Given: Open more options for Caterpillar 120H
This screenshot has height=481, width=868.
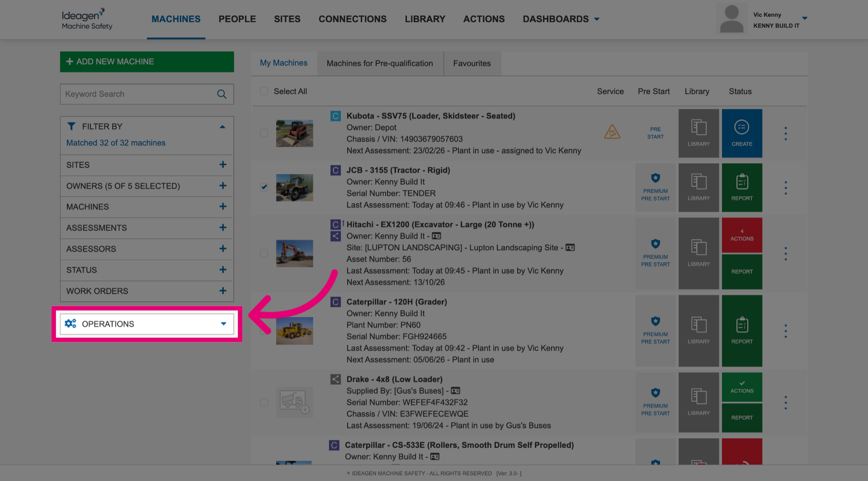Looking at the screenshot, I should (786, 331).
